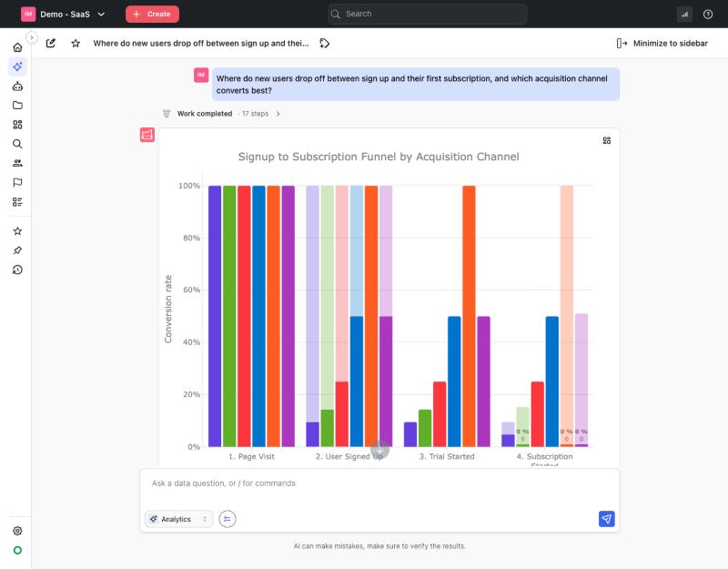Viewport: 728px width, 569px height.
Task: Click the tag icon beside the title
Action: click(x=325, y=43)
